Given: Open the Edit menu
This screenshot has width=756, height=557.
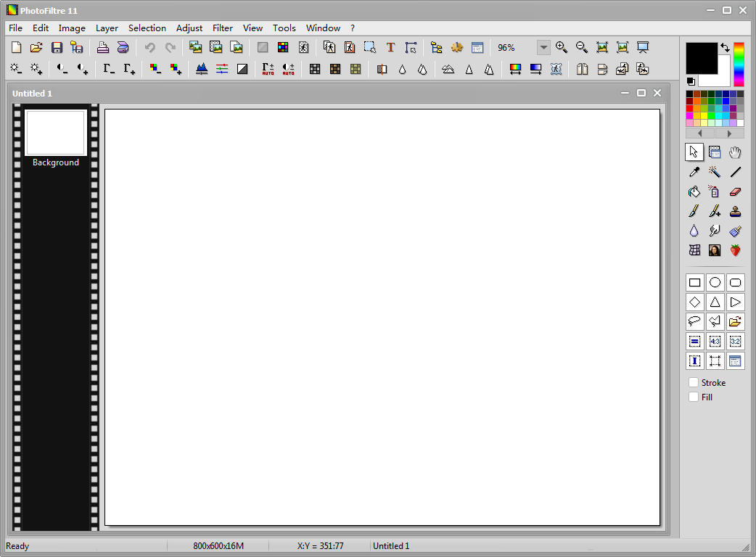Looking at the screenshot, I should point(41,28).
